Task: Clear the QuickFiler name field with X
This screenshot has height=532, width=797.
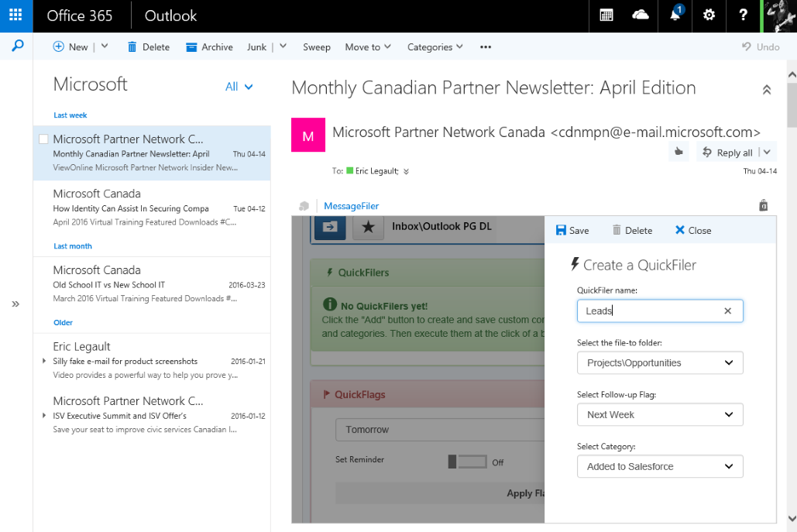Action: [727, 311]
